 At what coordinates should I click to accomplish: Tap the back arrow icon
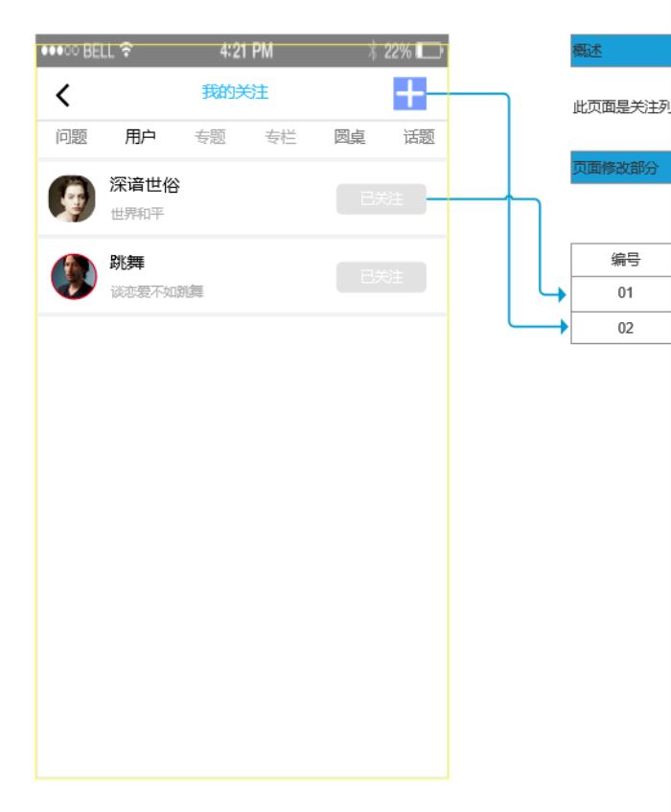tap(64, 94)
